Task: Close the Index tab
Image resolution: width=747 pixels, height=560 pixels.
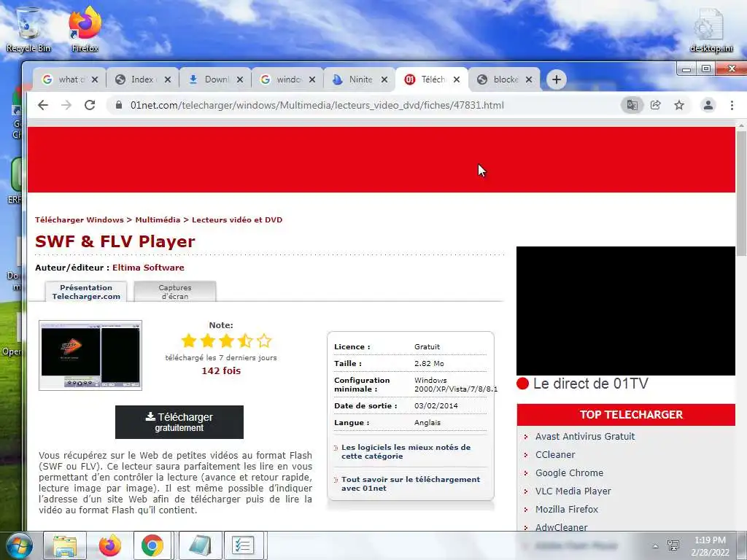Action: (168, 79)
